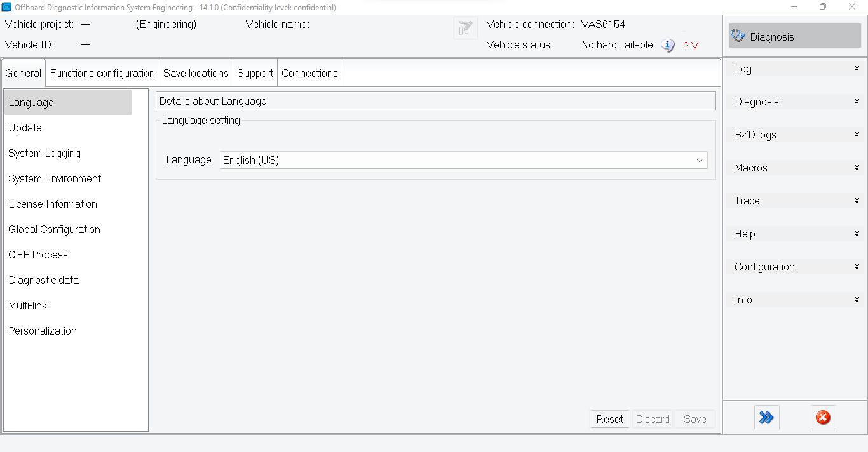Click the ODIS application icon in the title bar
The height and width of the screenshot is (452, 868).
coord(6,7)
